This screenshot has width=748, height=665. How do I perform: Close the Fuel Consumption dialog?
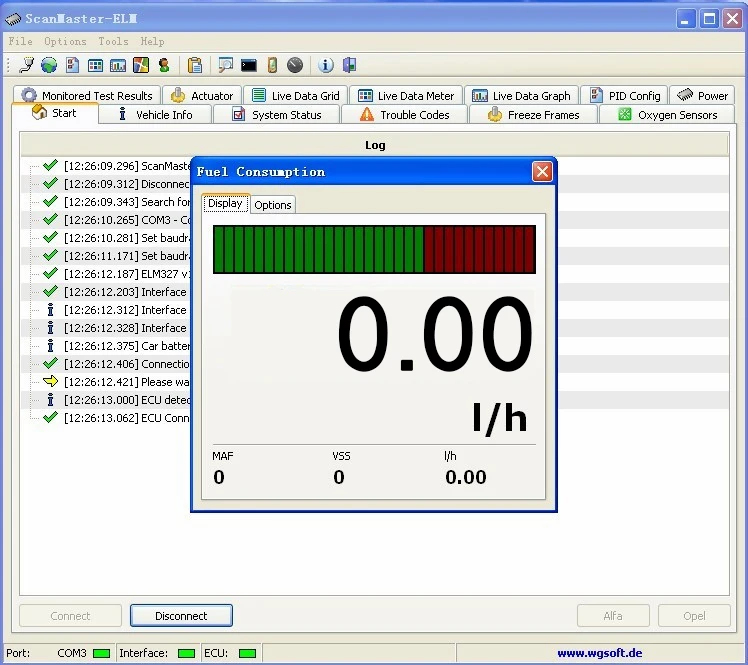click(542, 172)
